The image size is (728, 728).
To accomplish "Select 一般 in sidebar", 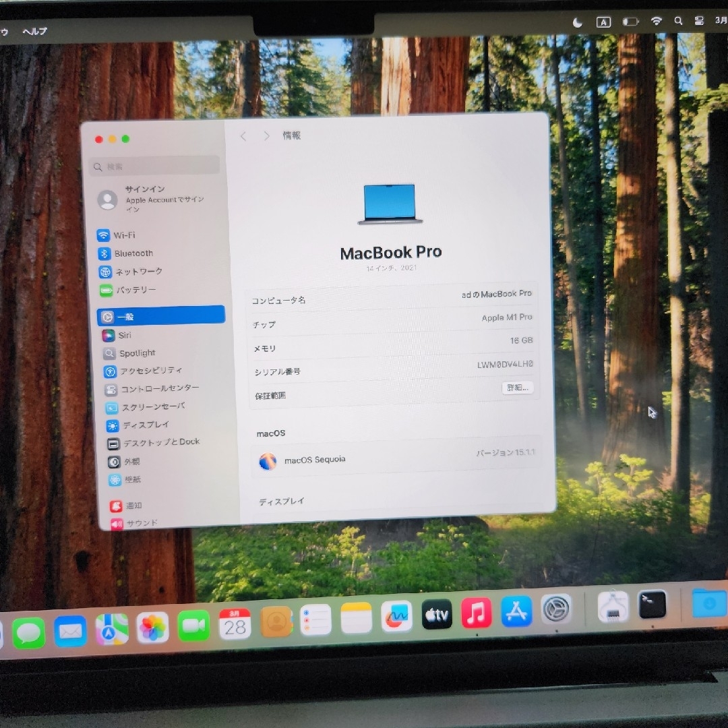I will [x=162, y=316].
